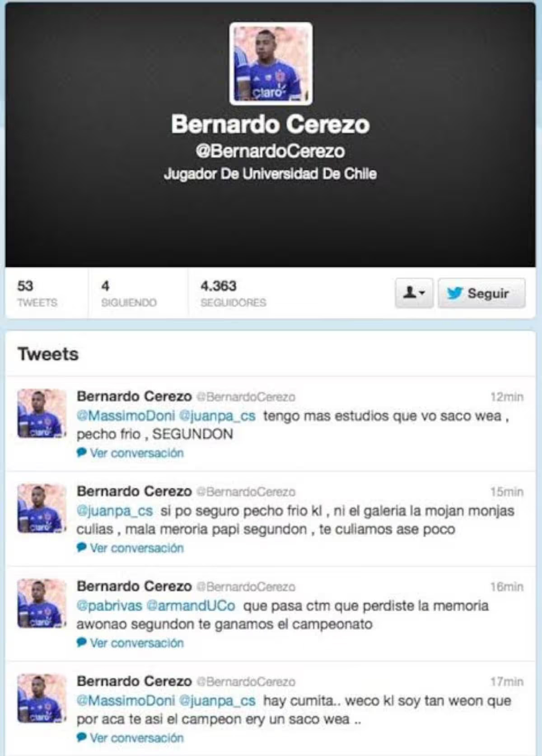Click the avatar on the 12min tweet

[x=42, y=413]
